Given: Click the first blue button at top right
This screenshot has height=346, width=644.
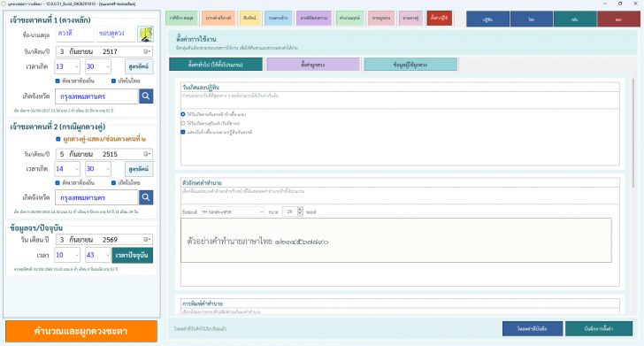Looking at the screenshot, I should pyautogui.click(x=488, y=19).
